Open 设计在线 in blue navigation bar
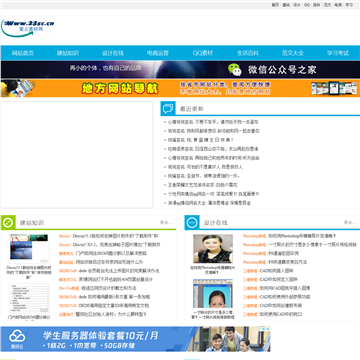This screenshot has width=360, height=360. click(x=113, y=53)
